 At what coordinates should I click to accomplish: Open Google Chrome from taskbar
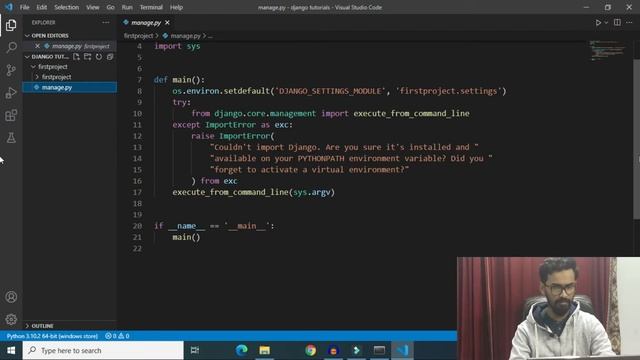click(310, 350)
